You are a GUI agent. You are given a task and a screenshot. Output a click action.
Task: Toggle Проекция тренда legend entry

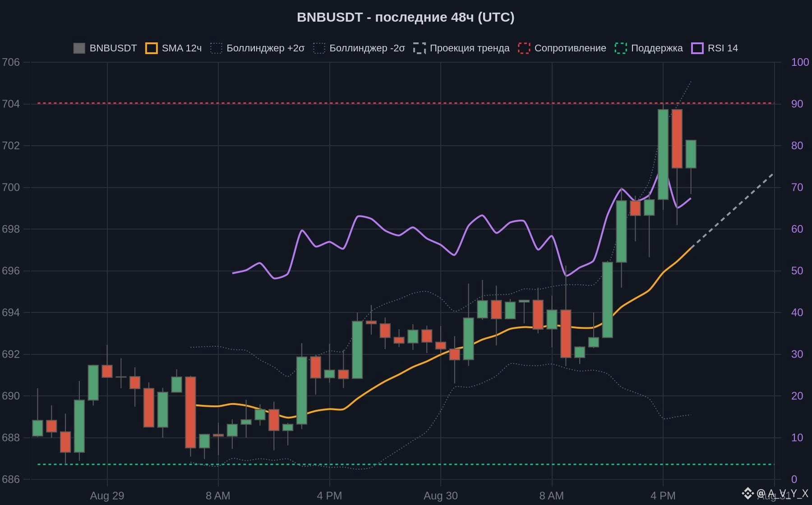(461, 48)
